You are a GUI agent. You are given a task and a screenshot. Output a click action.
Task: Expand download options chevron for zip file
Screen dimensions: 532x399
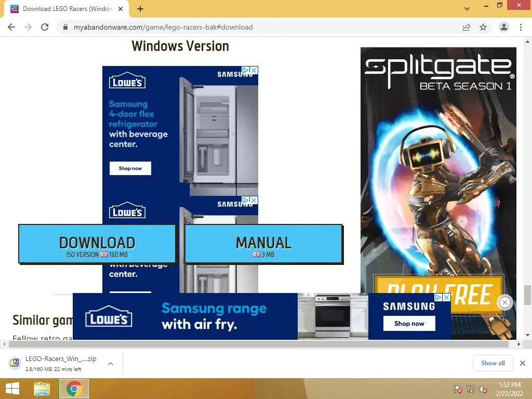point(111,364)
